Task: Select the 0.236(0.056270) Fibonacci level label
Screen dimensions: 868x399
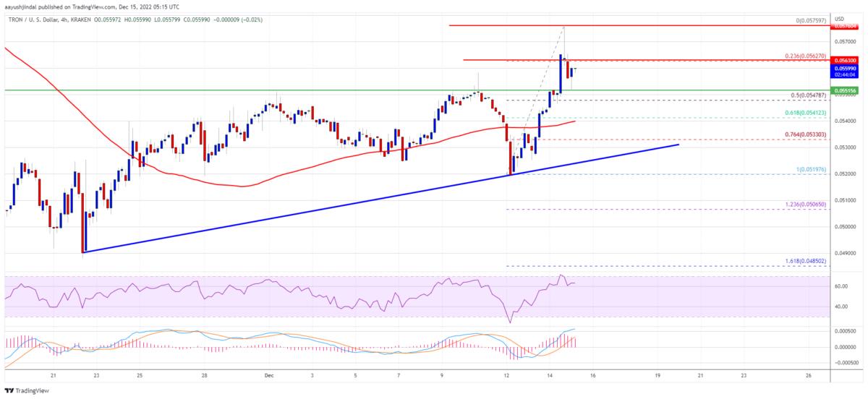Action: (804, 56)
